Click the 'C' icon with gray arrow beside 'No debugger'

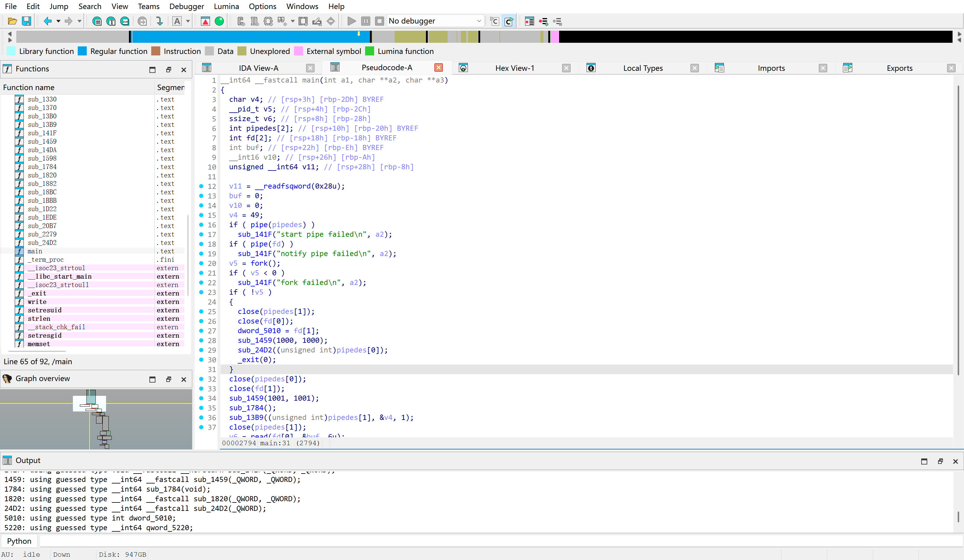coord(495,21)
